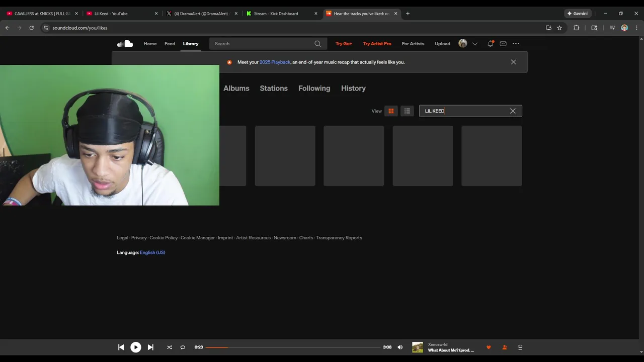Switch to the Albums tab
Viewport: 644px width, 362px height.
236,88
